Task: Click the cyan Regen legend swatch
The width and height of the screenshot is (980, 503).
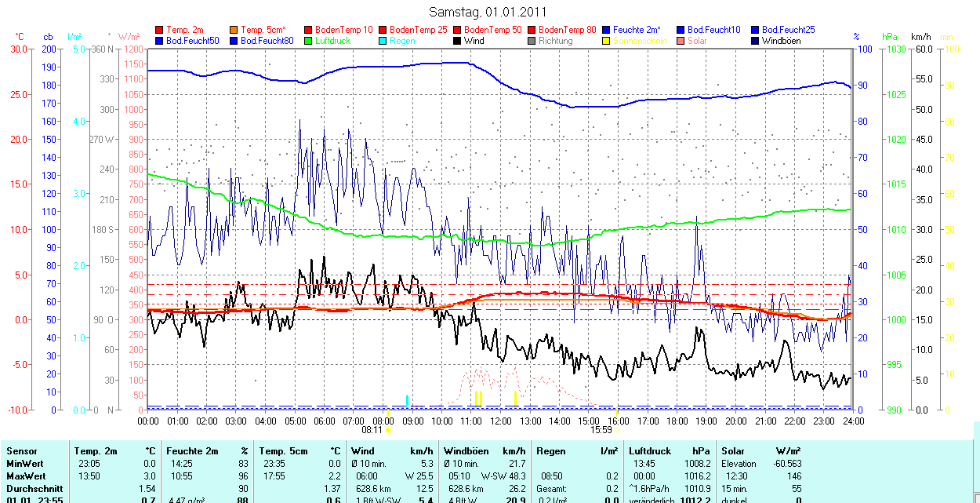Action: tap(383, 41)
